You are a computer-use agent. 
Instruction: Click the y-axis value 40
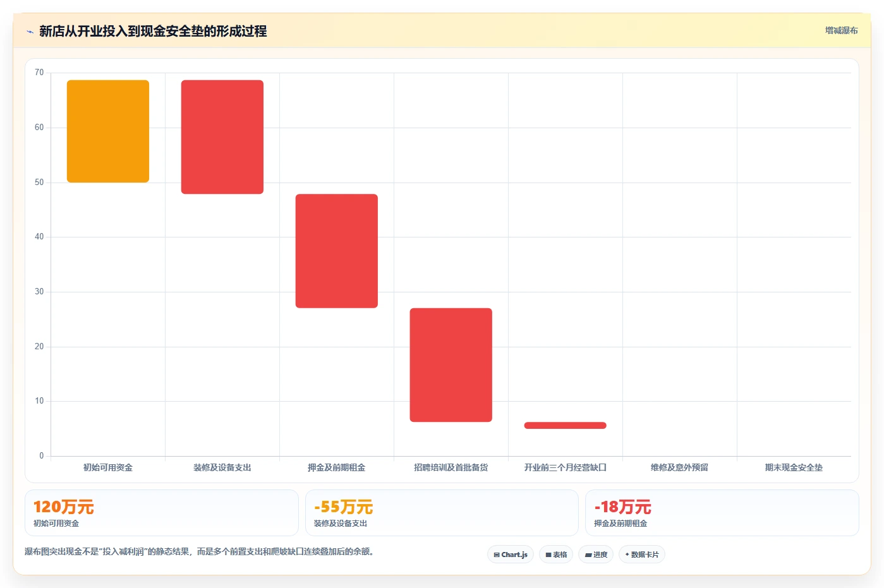coord(39,237)
